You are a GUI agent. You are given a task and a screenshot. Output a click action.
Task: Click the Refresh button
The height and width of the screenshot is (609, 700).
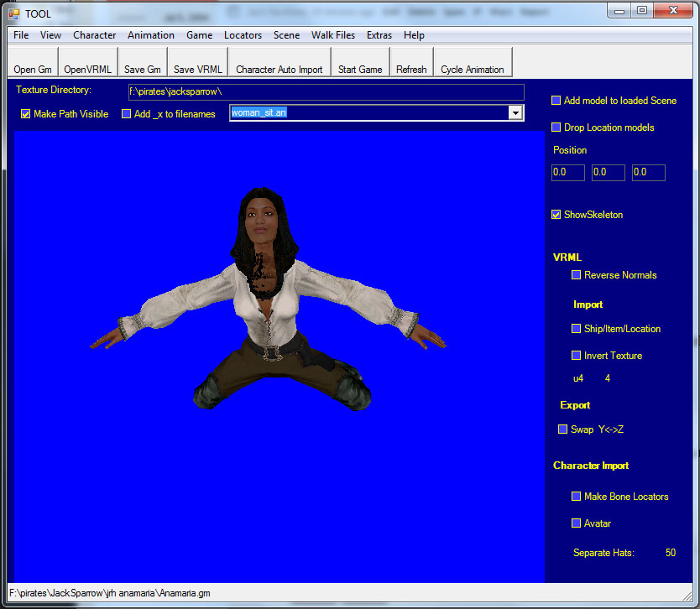coord(411,62)
